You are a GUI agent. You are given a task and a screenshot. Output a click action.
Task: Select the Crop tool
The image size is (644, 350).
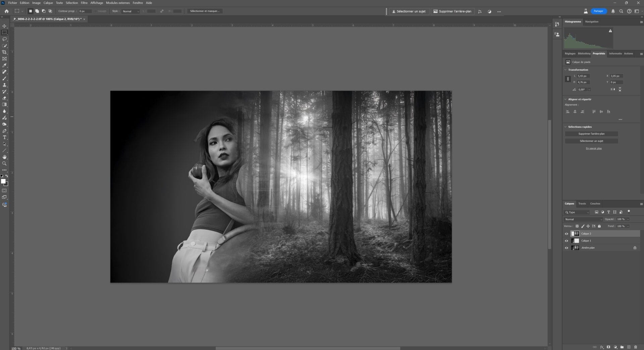tap(4, 52)
